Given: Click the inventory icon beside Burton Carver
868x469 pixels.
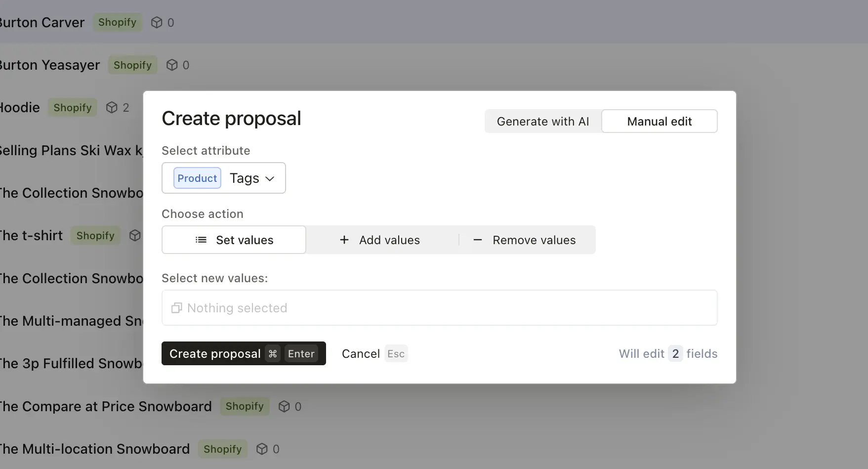Looking at the screenshot, I should pyautogui.click(x=157, y=22).
